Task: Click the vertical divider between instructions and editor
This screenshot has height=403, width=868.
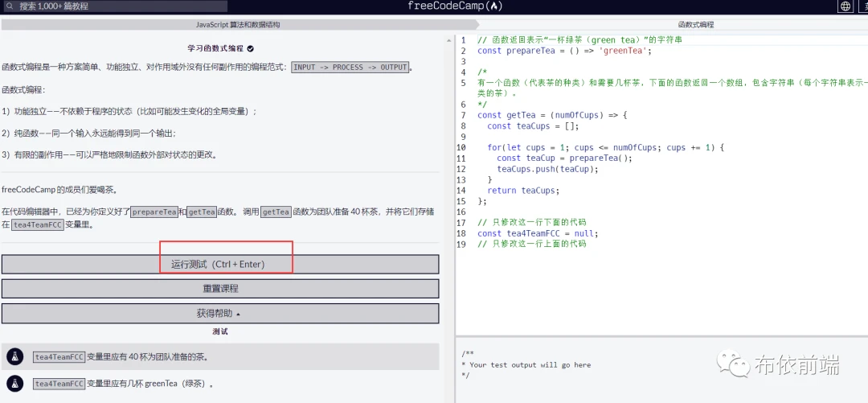Action: click(x=448, y=217)
